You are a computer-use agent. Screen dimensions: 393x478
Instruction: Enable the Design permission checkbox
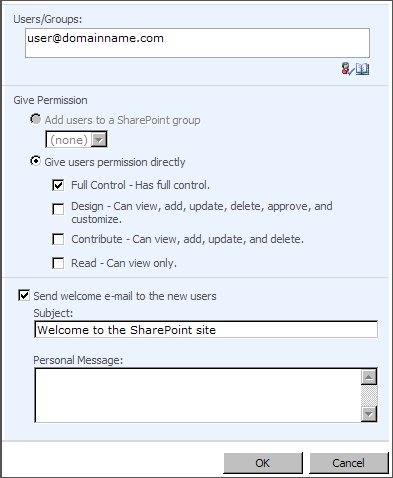click(58, 209)
